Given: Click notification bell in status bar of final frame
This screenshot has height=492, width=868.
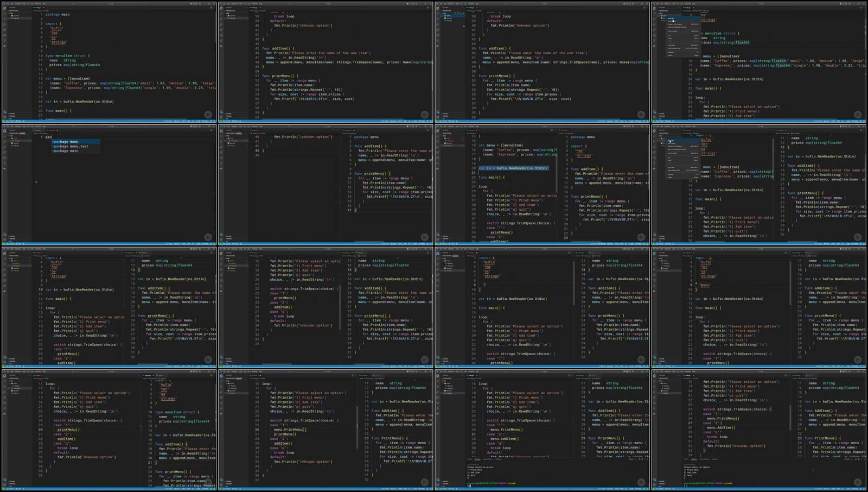Looking at the screenshot, I should point(864,488).
